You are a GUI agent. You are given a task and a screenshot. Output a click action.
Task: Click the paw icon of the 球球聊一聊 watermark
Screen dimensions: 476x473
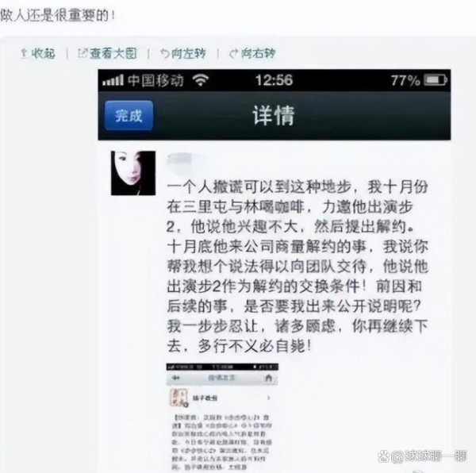tap(384, 456)
